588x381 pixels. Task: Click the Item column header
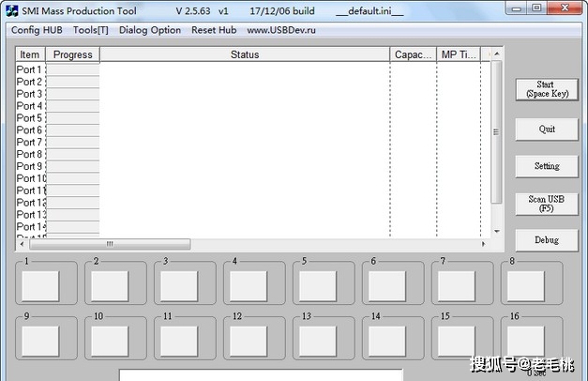30,54
